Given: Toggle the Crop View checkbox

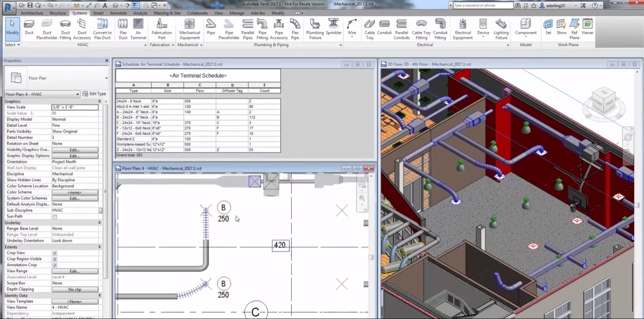Looking at the screenshot, I should [55, 253].
